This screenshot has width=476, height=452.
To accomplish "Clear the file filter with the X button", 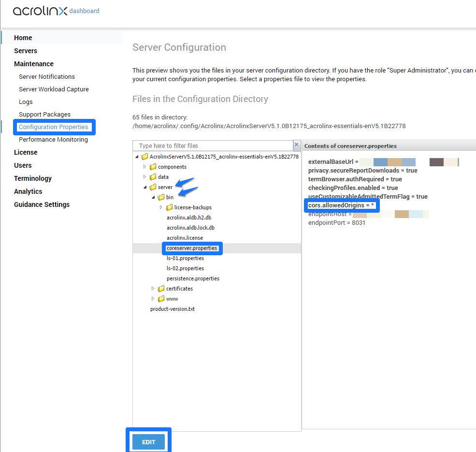I will click(297, 145).
